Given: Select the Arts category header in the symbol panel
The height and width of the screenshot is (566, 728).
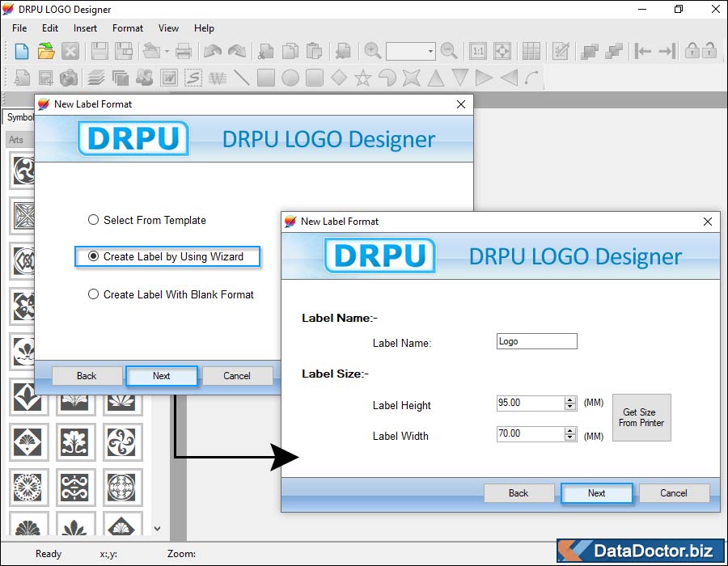Looking at the screenshot, I should 19,139.
